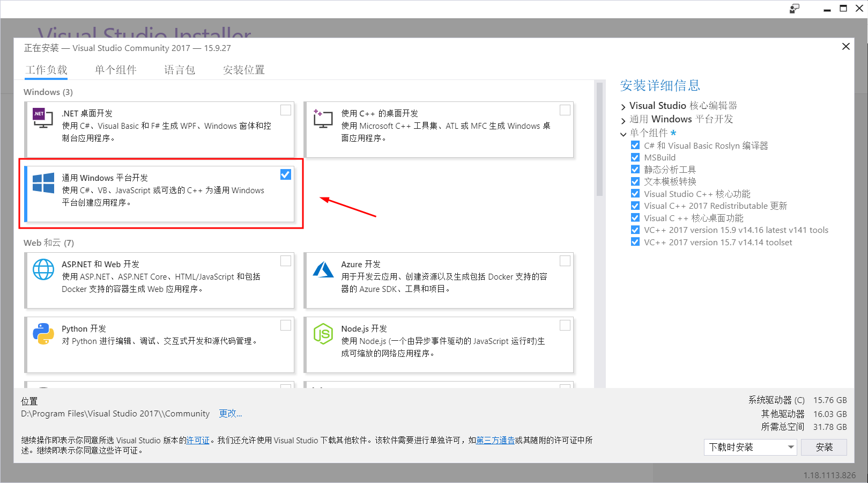Uncheck the 文本模板转换 component
868x483 pixels.
pos(635,181)
